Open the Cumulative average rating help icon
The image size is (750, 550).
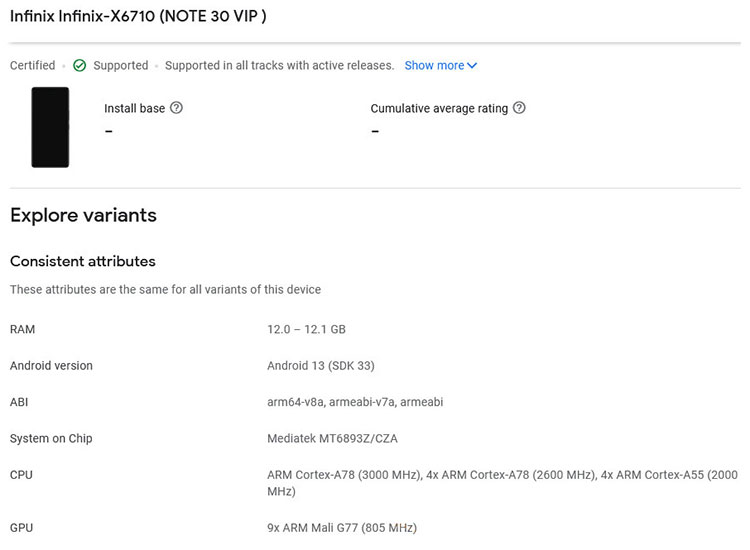tap(519, 108)
